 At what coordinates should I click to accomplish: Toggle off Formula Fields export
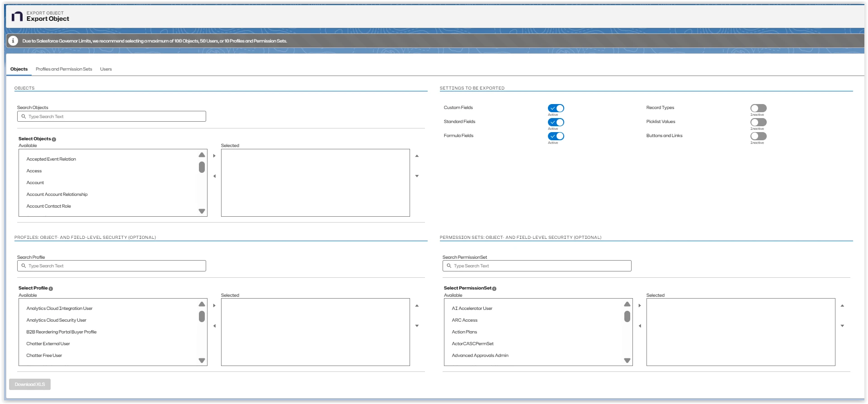(x=556, y=136)
